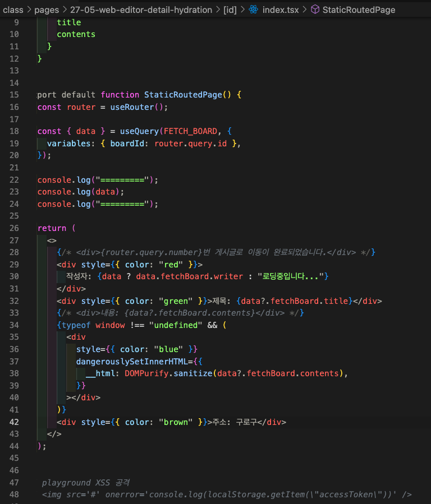Screen dimensions: 431x504
Task: Click 'title' field on line 9
Action: [69, 22]
